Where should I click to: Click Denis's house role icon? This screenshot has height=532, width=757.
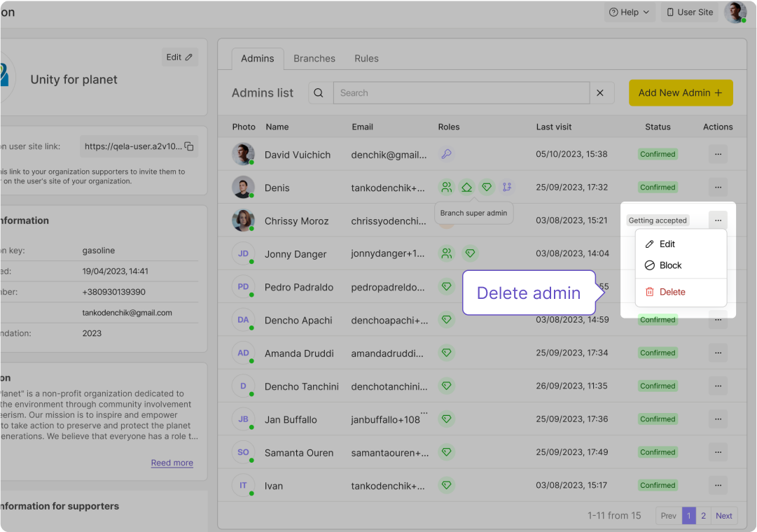pos(466,187)
